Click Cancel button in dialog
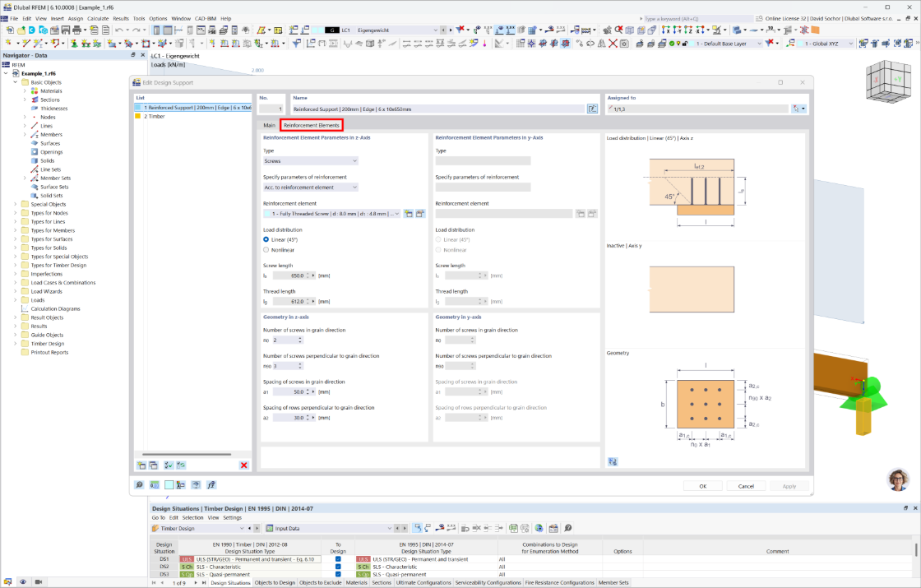Viewport: 921px width, 588px height. [746, 486]
